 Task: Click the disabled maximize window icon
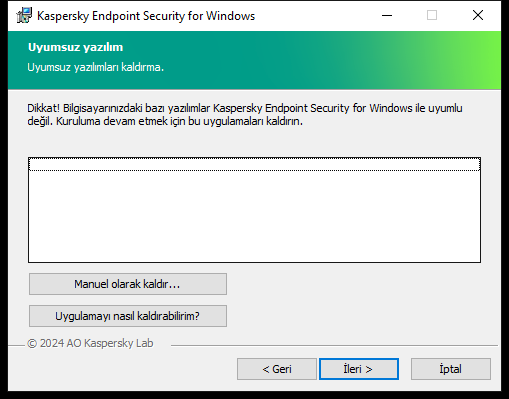pos(432,15)
